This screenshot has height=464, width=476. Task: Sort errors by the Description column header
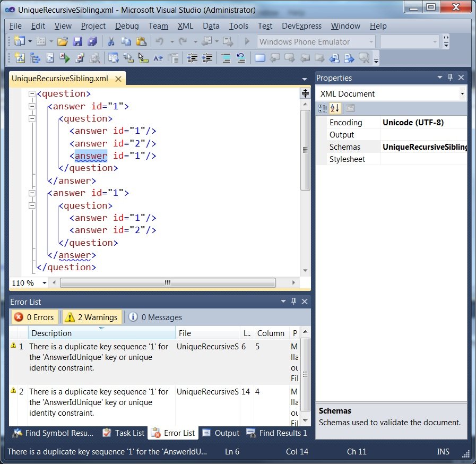coord(101,333)
